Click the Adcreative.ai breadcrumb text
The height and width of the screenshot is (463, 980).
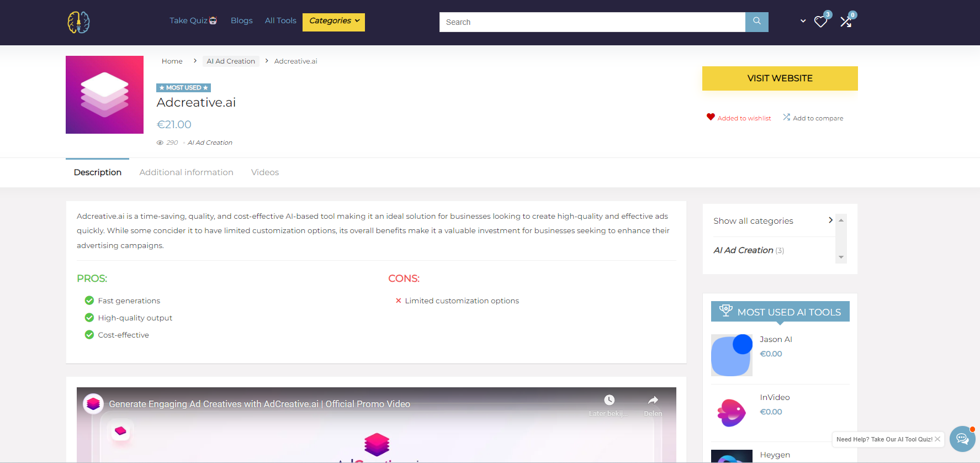coord(295,61)
